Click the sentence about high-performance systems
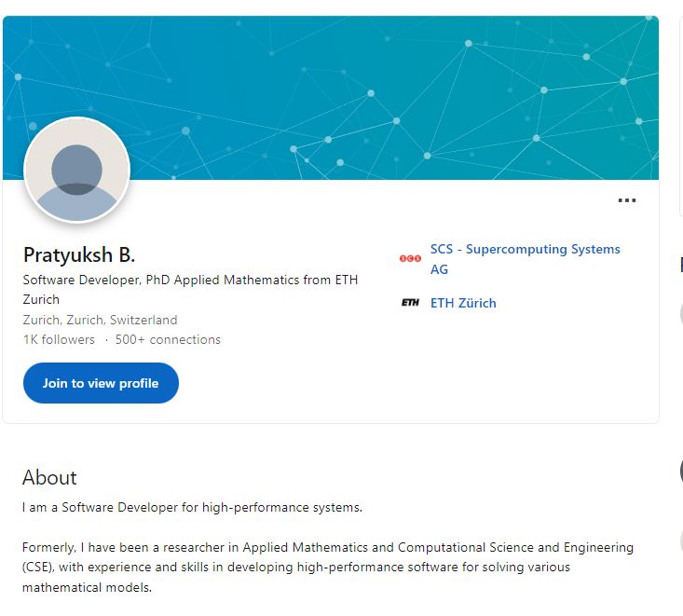This screenshot has width=683, height=616. click(192, 508)
